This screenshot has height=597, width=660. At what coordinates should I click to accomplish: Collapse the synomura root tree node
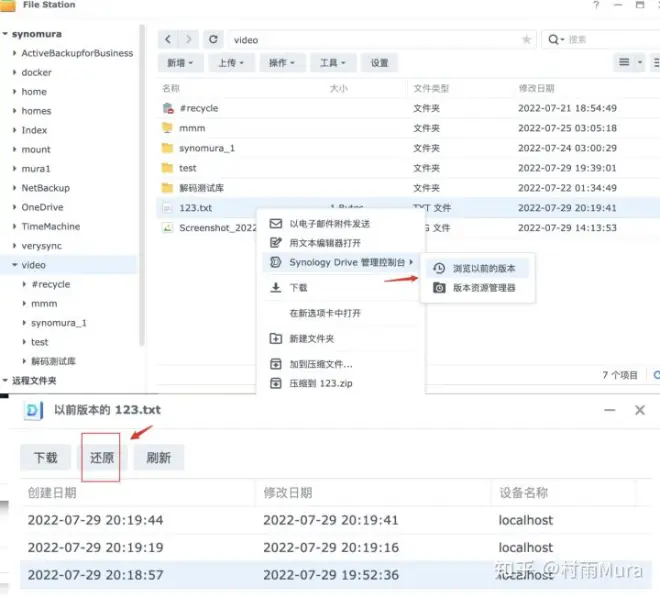point(5,34)
